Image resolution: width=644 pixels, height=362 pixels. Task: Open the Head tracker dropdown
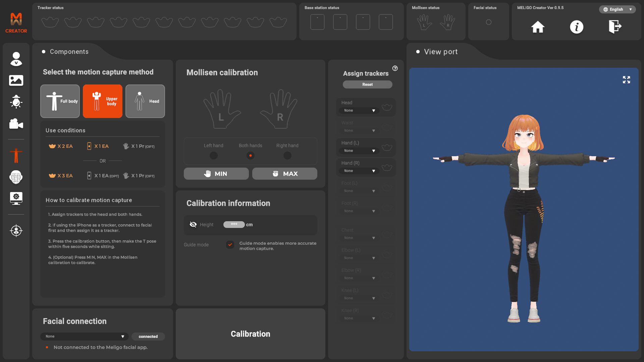(x=359, y=111)
